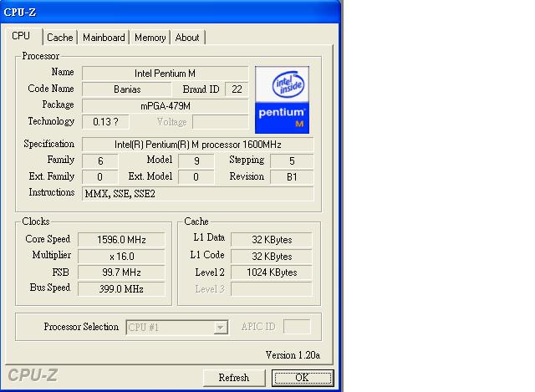Screen dimensions: 535x392
Task: Click the Level 2 value 1024 KBytes
Action: click(272, 272)
